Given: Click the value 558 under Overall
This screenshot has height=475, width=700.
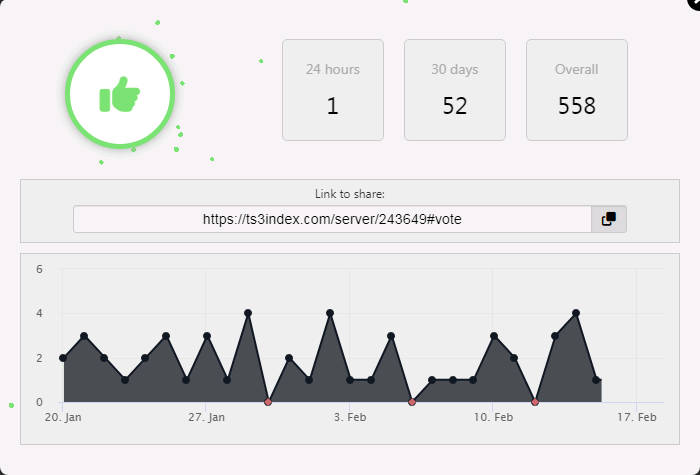Looking at the screenshot, I should (577, 106).
